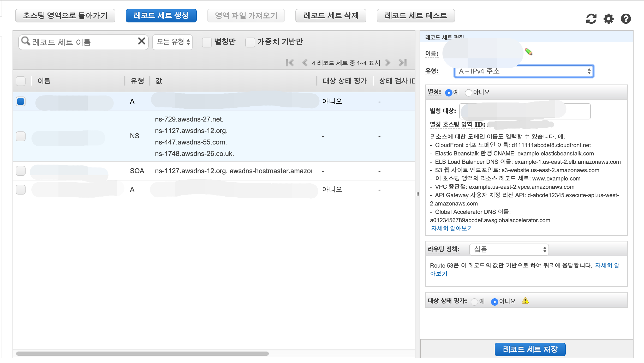The width and height of the screenshot is (644, 363).
Task: Open the 유형 A – IPv4 주소 dropdown
Action: [x=524, y=71]
